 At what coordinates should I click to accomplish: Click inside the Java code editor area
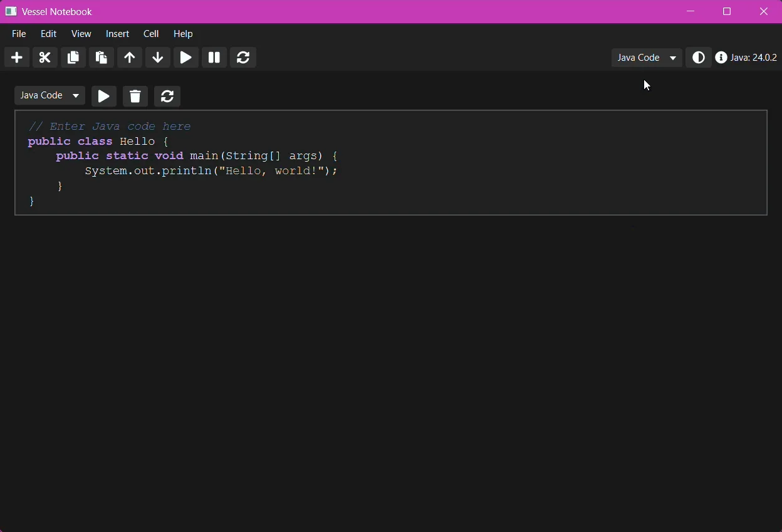click(x=391, y=163)
